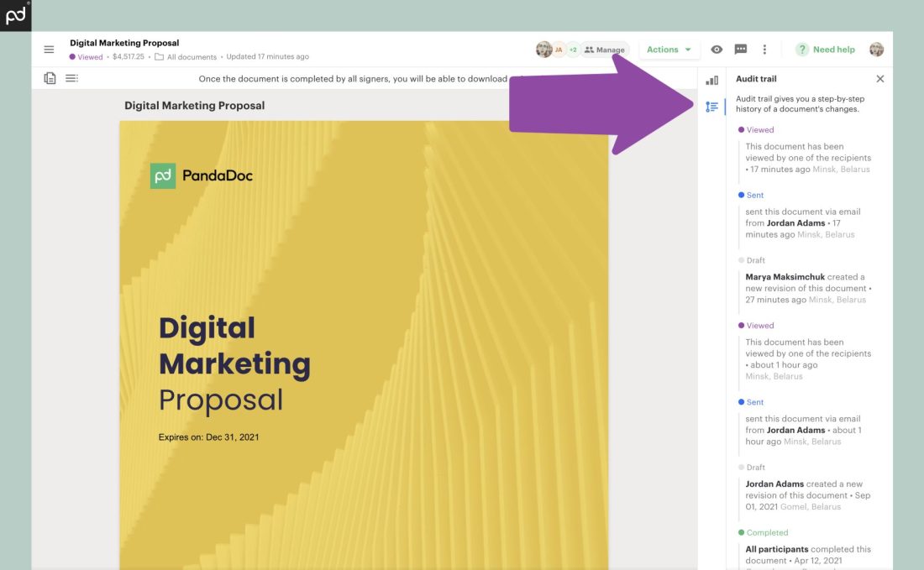Open the document pages panel icon
924x570 pixels.
tap(50, 79)
